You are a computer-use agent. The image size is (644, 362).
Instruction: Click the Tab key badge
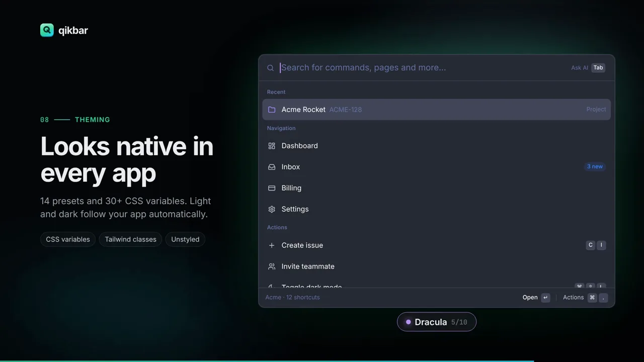598,67
